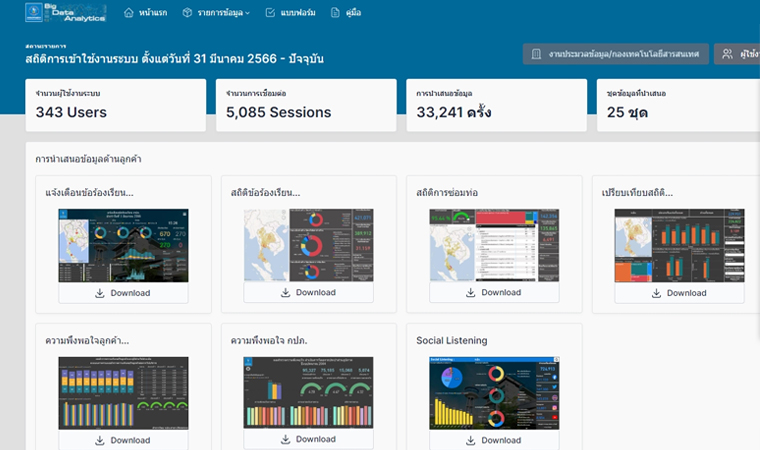Click the ความพึงพอใจ กปภ. card title
The width and height of the screenshot is (760, 450).
[x=269, y=340]
